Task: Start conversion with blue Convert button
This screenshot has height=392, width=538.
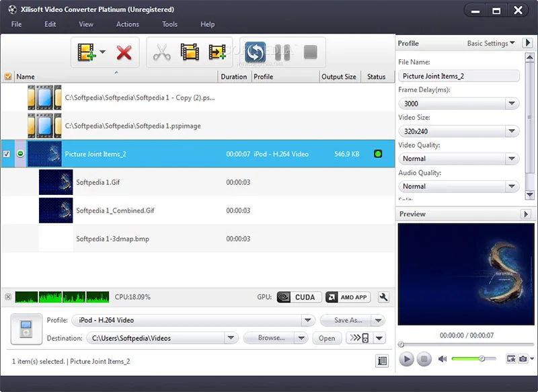Action: [255, 52]
